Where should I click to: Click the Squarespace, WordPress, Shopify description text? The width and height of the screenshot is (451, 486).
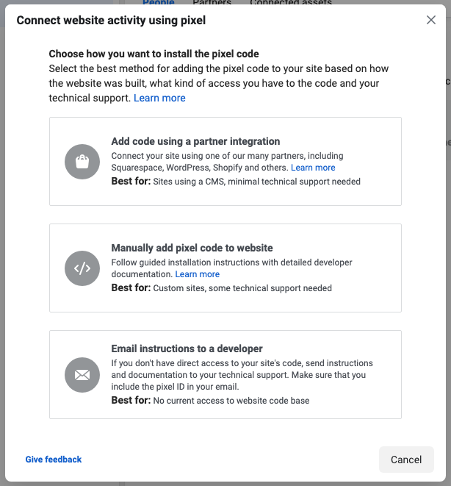pyautogui.click(x=227, y=162)
